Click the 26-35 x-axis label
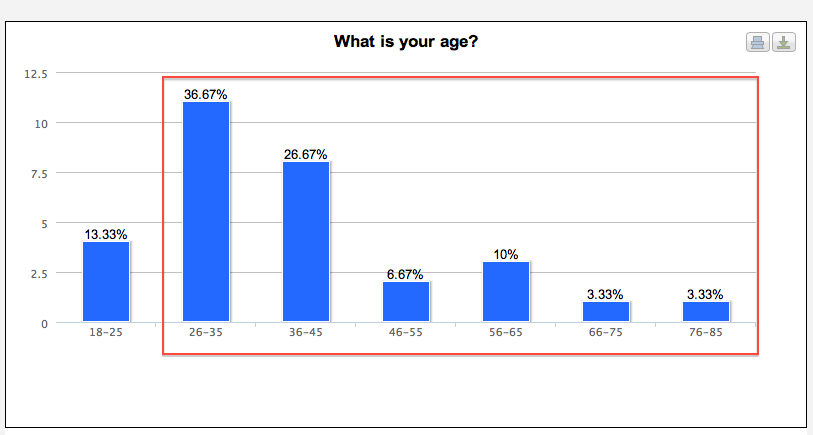 [206, 332]
